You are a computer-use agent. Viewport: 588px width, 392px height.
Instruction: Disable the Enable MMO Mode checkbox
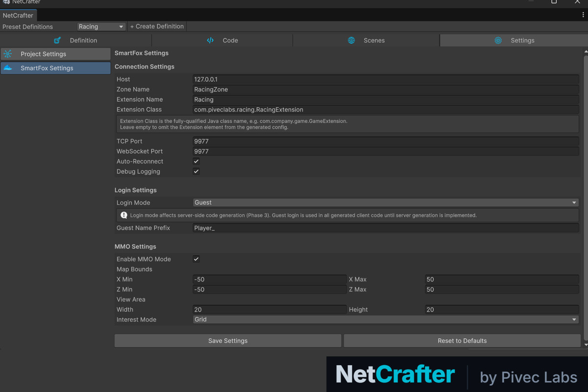click(196, 259)
